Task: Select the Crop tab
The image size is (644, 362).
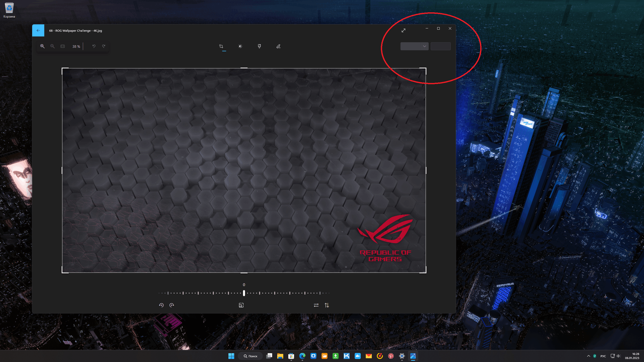Action: [x=221, y=46]
